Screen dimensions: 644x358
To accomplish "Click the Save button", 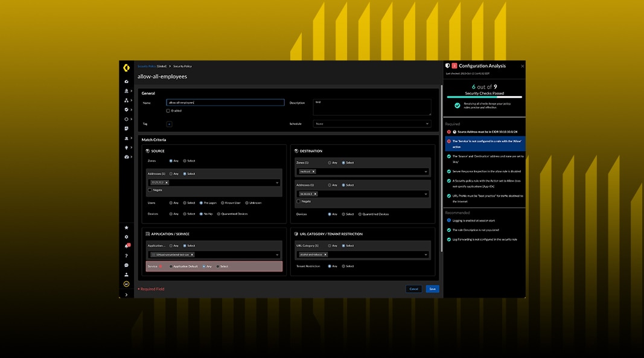I will (x=432, y=289).
